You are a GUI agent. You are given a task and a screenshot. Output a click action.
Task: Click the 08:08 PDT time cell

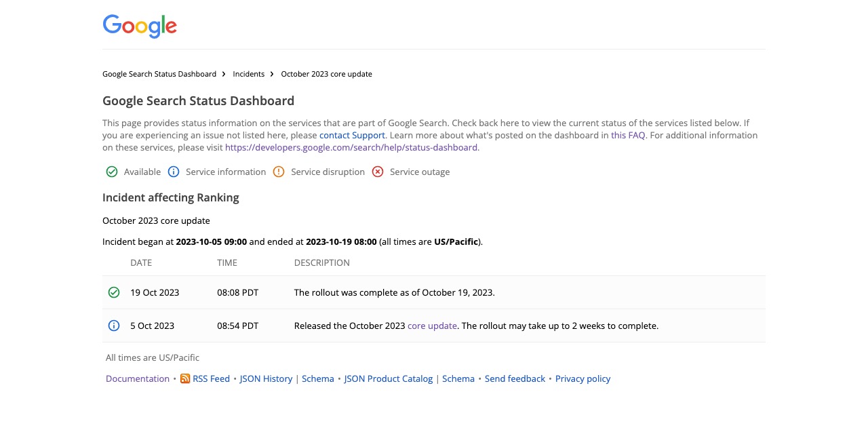coord(237,292)
